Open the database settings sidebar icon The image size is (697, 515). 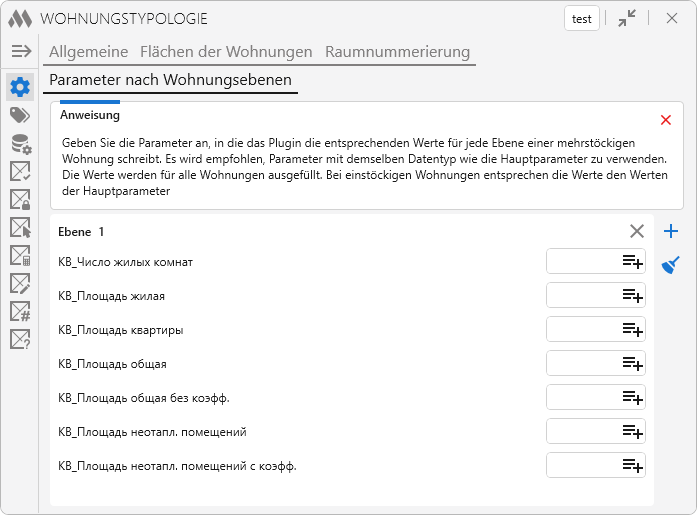click(20, 145)
